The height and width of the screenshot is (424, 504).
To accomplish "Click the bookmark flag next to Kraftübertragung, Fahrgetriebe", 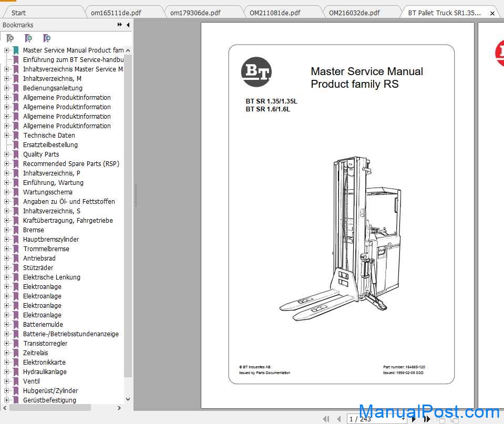I will (x=16, y=221).
